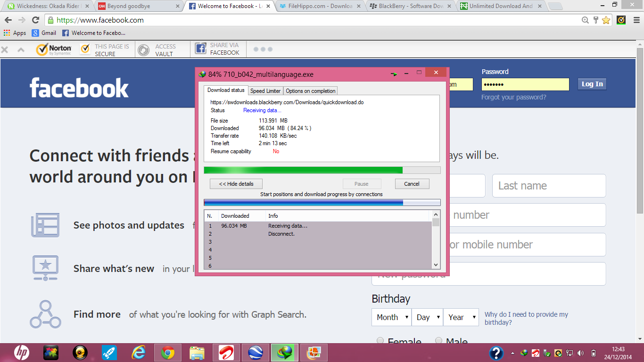Open Norton Access Vault

coord(157,50)
